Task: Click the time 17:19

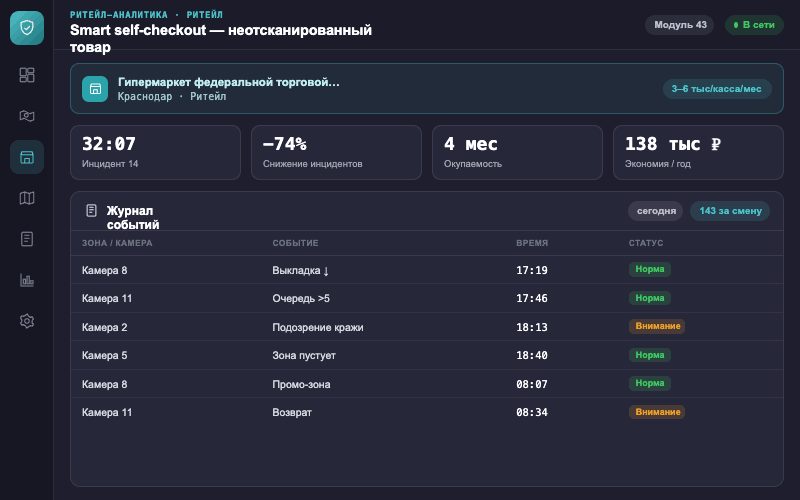Action: click(x=532, y=270)
